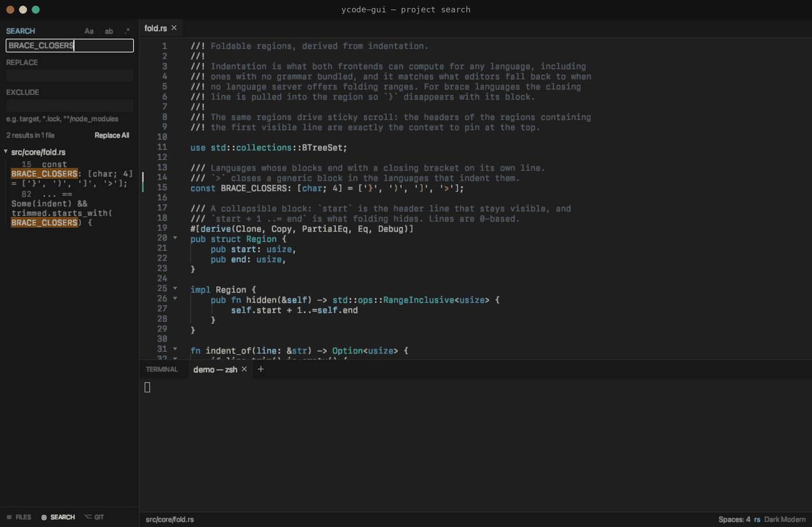Click 'self.start + 1..=self.end' on line 27
The image size is (812, 527).
click(x=294, y=310)
